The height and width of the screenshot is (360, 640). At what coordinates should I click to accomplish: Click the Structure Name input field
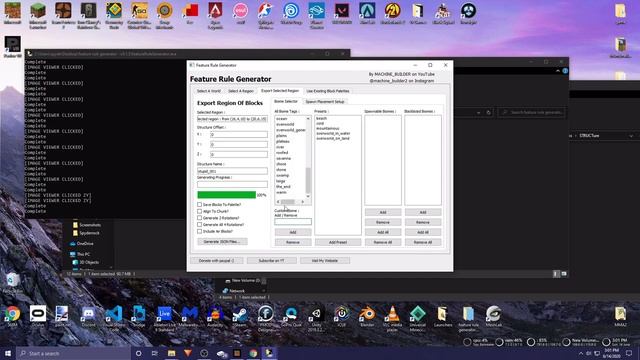(x=232, y=171)
